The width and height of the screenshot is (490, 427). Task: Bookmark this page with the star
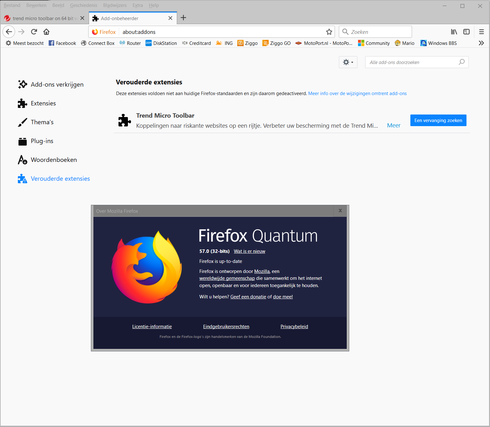(x=329, y=32)
